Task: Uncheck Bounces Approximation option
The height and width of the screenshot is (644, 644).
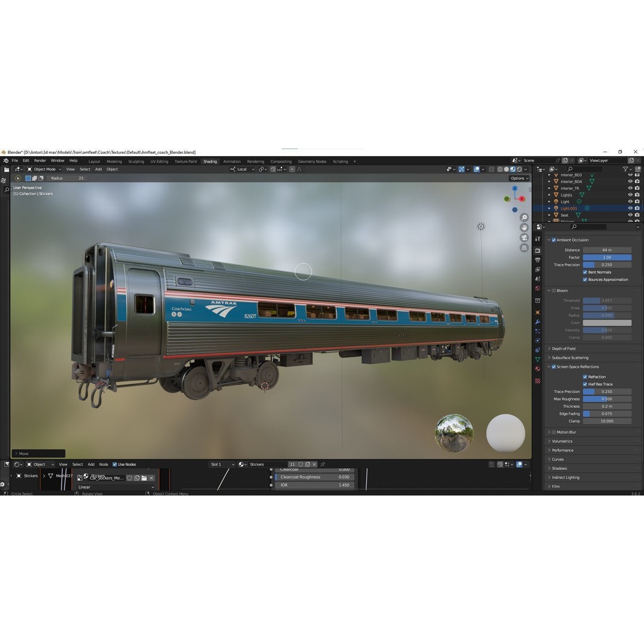Action: (x=585, y=280)
